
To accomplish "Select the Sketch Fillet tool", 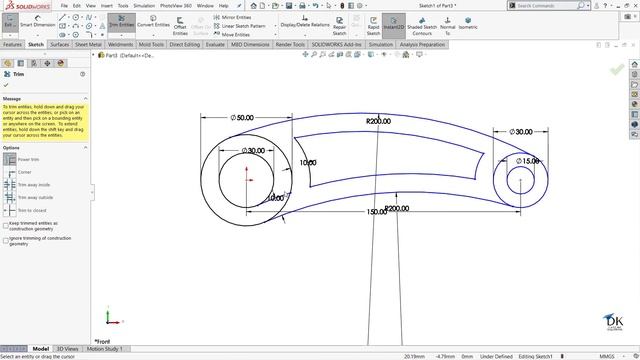I will click(89, 35).
